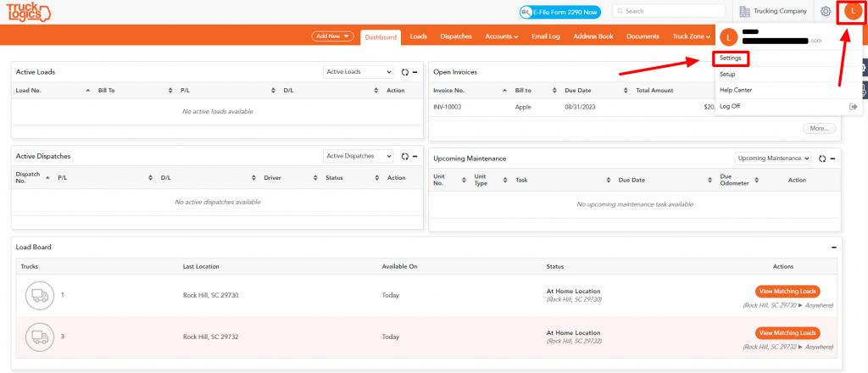Open the Loads tab
Screen dimensions: 868x373
[419, 36]
